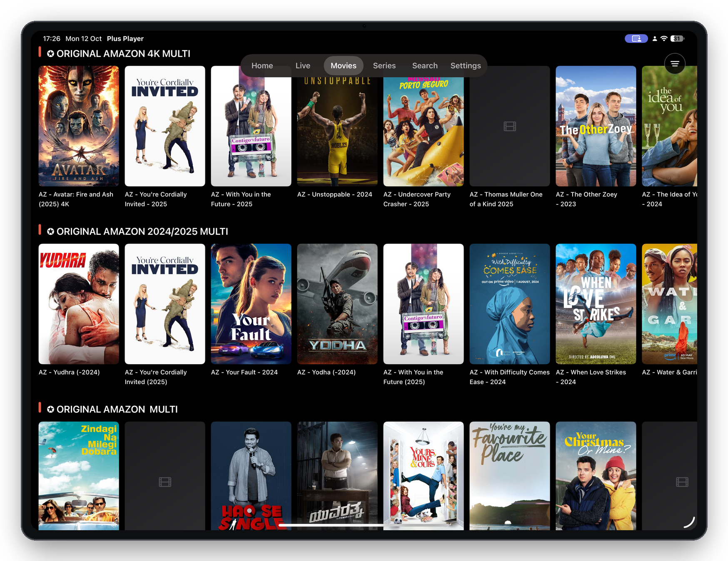Open Zindagi Na Milegi Dobara poster
The width and height of the screenshot is (728, 561).
point(79,476)
